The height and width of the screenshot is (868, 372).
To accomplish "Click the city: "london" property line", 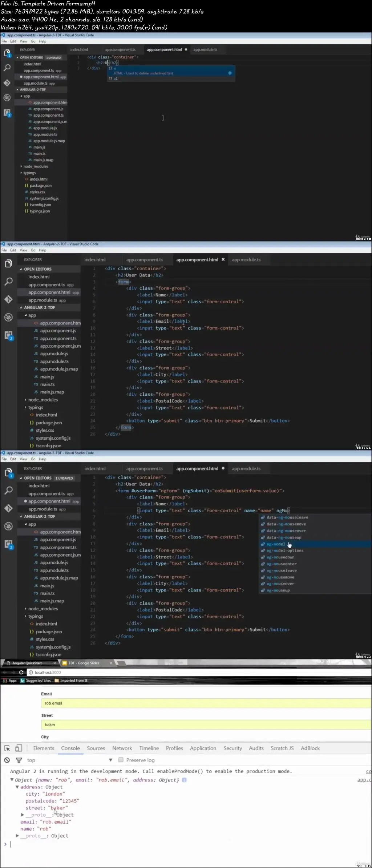I will coord(45,794).
